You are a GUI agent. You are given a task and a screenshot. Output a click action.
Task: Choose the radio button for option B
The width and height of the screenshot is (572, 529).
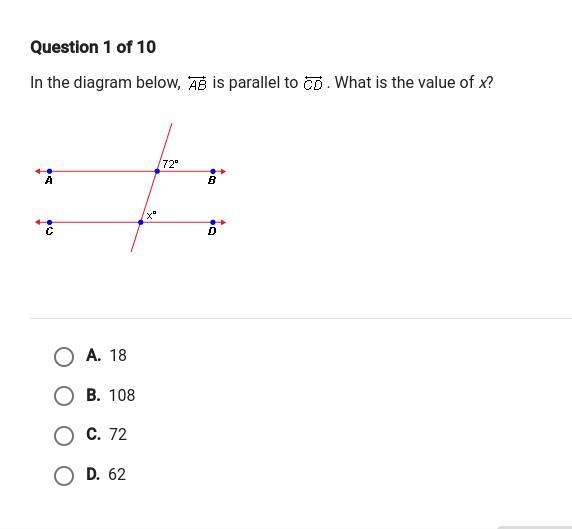[64, 396]
